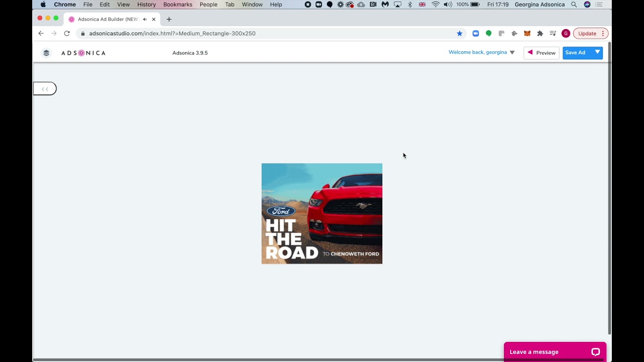
Task: Select the Ford ad banner preview
Action: coord(322,214)
